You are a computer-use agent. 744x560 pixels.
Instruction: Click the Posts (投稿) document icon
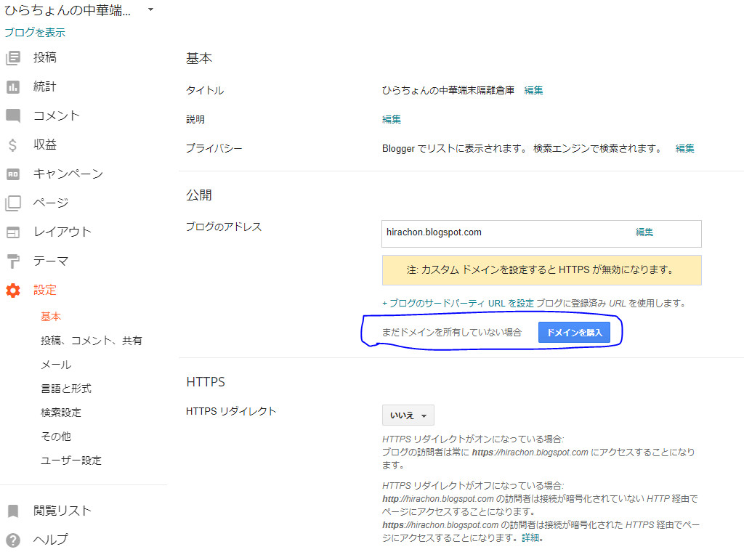tap(13, 58)
